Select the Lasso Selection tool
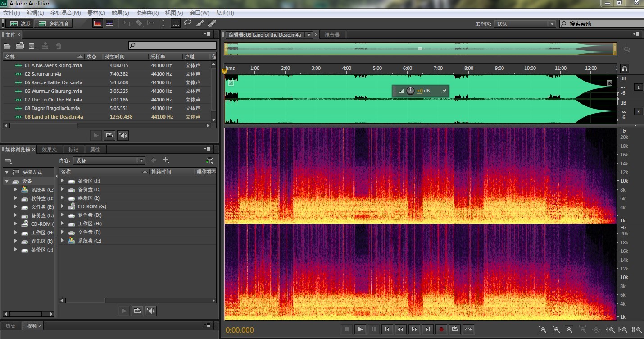The width and height of the screenshot is (644, 339). (x=188, y=23)
